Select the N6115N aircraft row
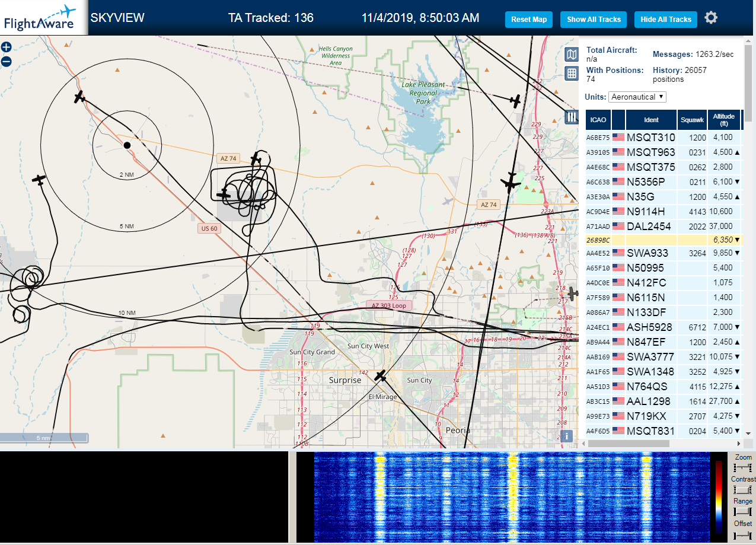Image resolution: width=756 pixels, height=545 pixels. coord(664,297)
